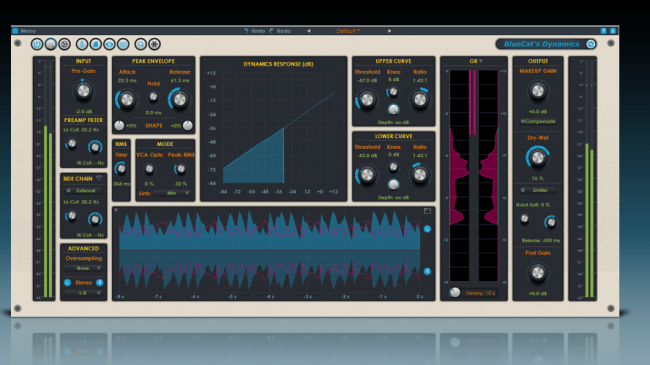The height and width of the screenshot is (365, 650).
Task: Click Redo in the top bar
Action: click(280, 31)
